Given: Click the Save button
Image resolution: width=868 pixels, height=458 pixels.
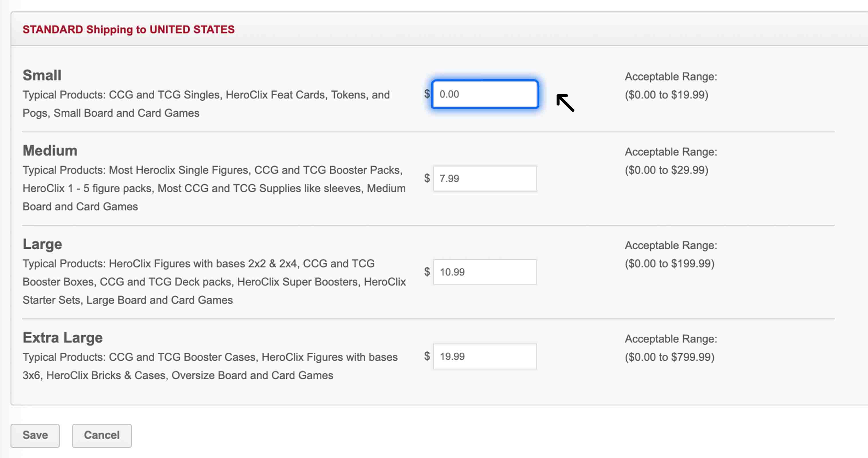Looking at the screenshot, I should click(35, 435).
